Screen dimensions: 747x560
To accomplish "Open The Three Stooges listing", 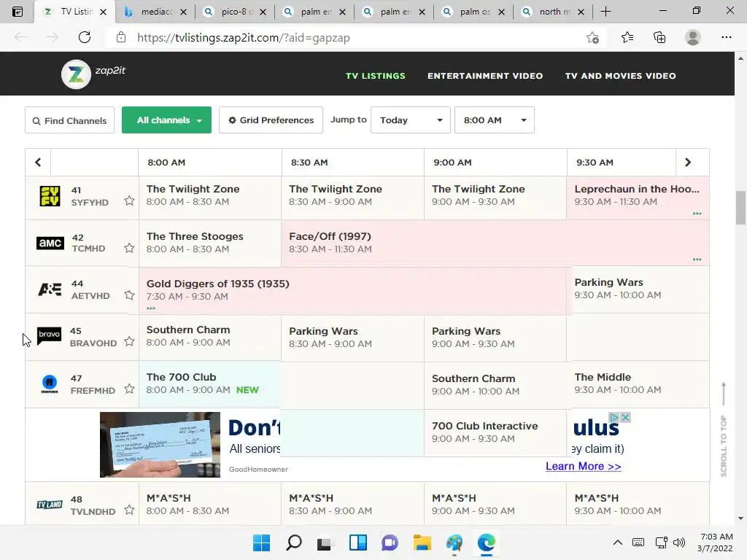I will (210, 243).
